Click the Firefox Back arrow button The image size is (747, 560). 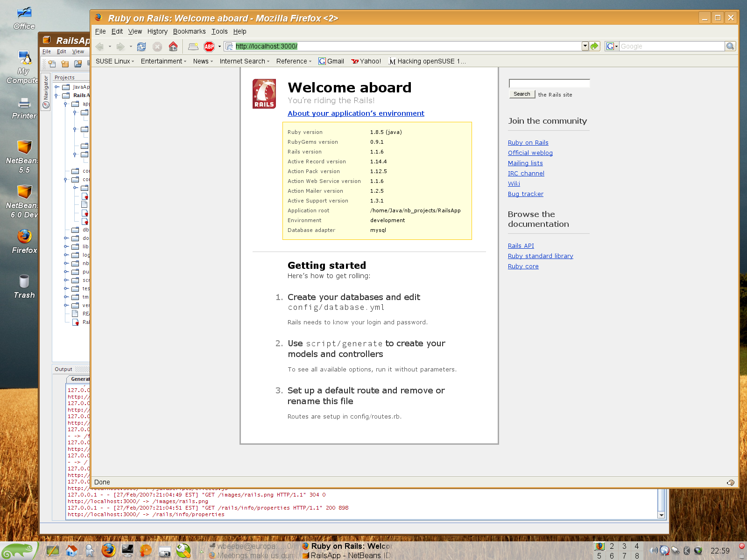coord(99,46)
